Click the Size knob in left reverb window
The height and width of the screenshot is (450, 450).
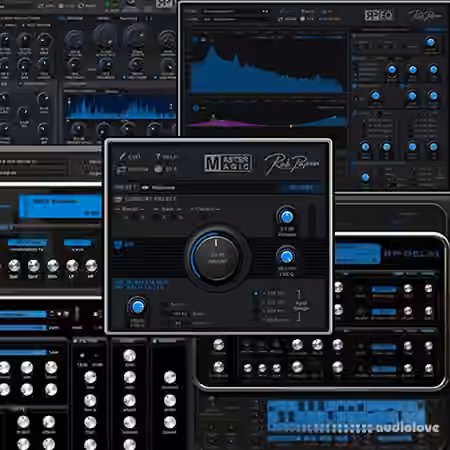(14, 266)
